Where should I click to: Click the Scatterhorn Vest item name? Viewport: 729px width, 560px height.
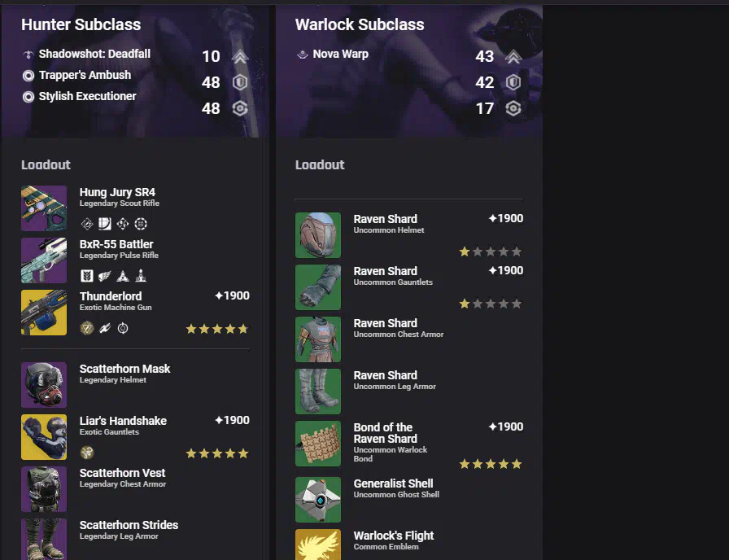coord(122,473)
